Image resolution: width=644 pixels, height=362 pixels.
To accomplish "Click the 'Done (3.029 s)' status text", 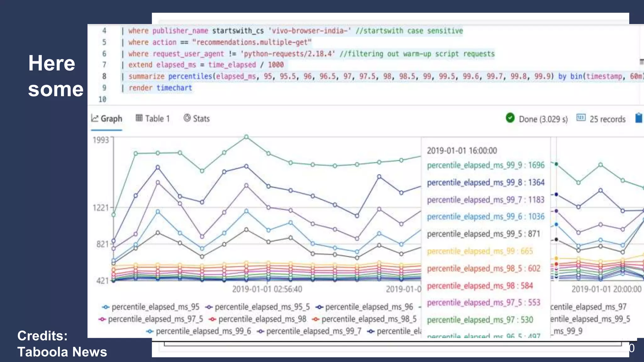I will (x=543, y=119).
